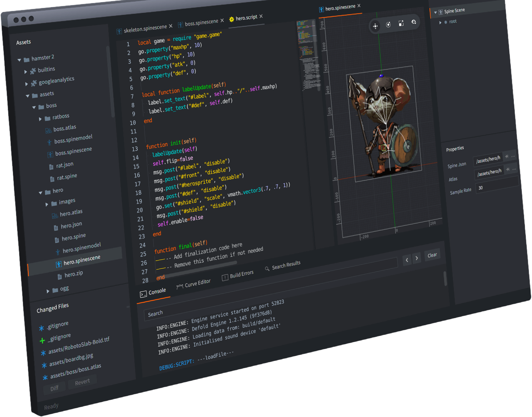Screen dimensions: 532x417
Task: Click the console Search field
Action: click(271, 289)
